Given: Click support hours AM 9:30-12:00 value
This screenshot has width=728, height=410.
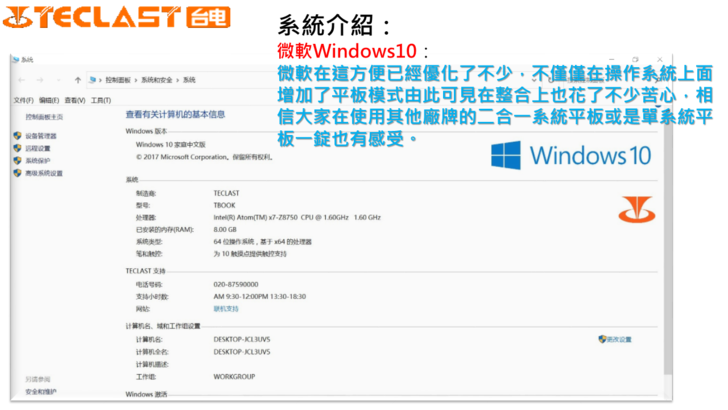Looking at the screenshot, I should (x=260, y=296).
